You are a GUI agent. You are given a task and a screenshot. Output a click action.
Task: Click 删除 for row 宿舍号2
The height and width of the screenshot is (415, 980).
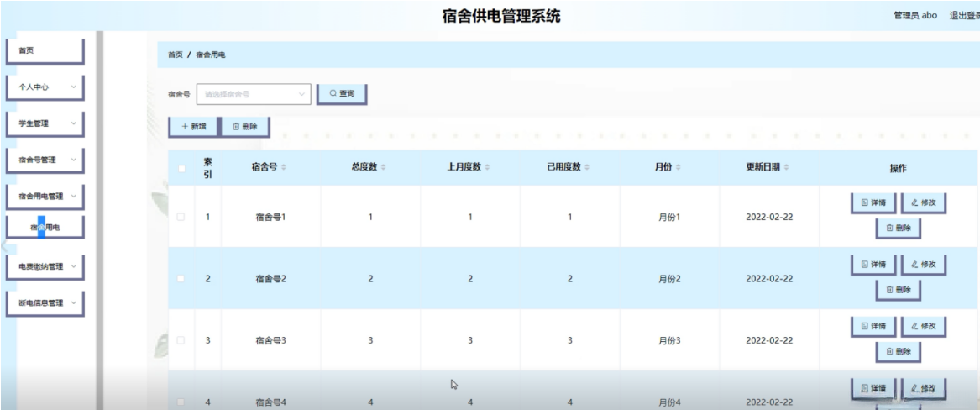click(x=899, y=290)
